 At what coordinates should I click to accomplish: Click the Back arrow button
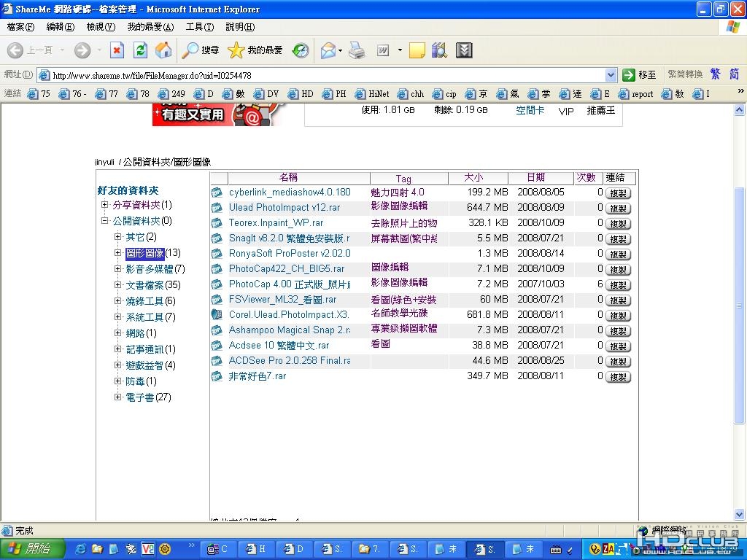tap(29, 50)
